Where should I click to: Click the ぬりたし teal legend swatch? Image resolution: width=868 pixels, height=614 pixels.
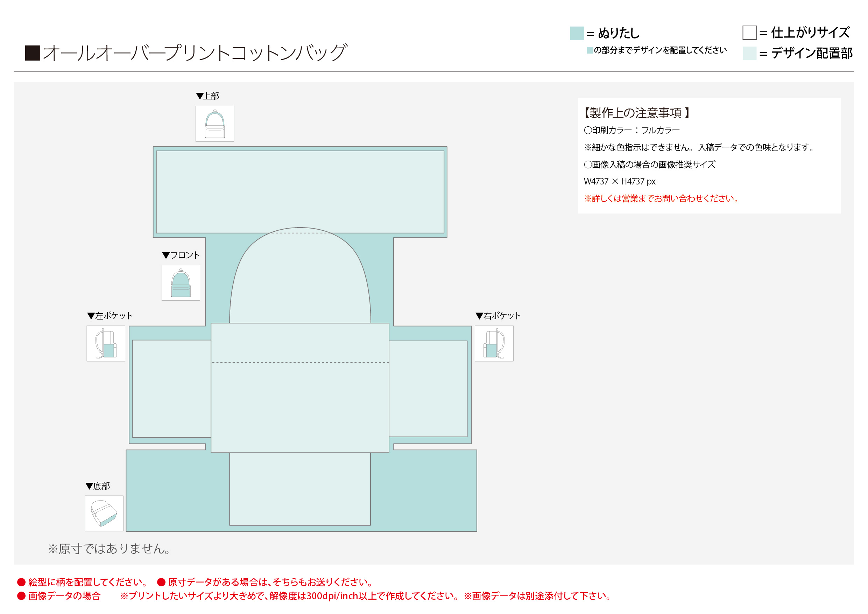(x=577, y=33)
